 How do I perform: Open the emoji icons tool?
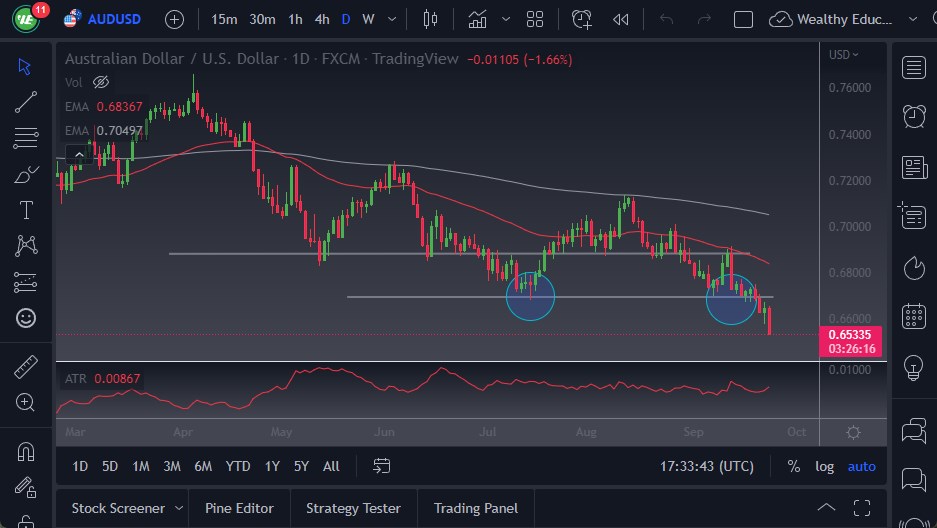(x=26, y=318)
